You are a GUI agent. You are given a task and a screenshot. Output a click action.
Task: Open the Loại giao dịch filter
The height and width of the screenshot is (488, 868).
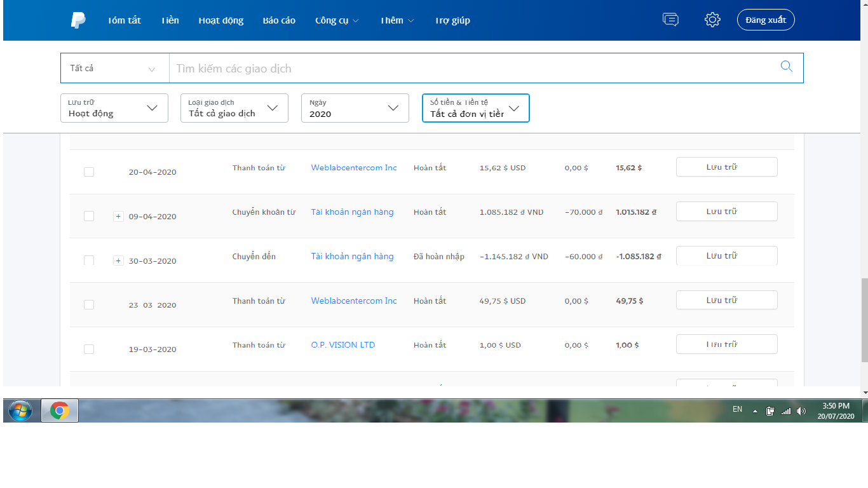point(234,108)
